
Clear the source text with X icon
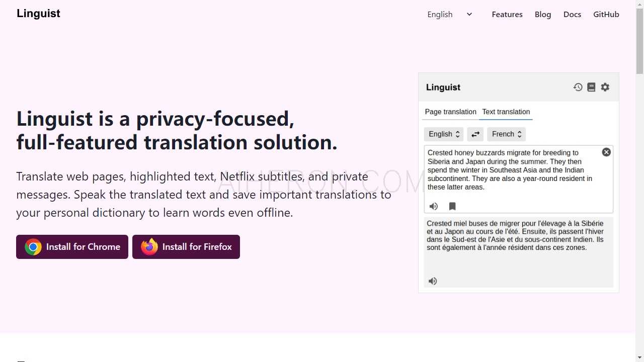[x=606, y=152]
